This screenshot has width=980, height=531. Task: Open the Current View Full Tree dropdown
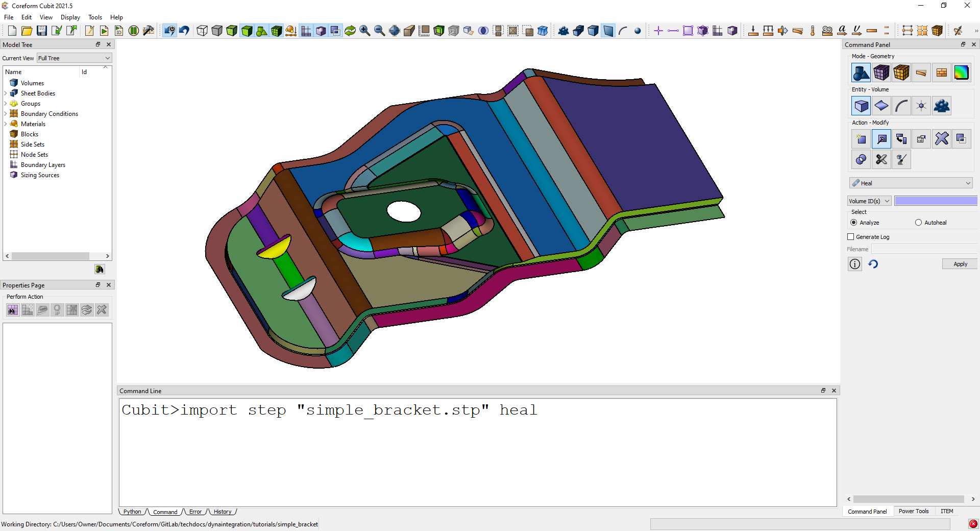74,58
